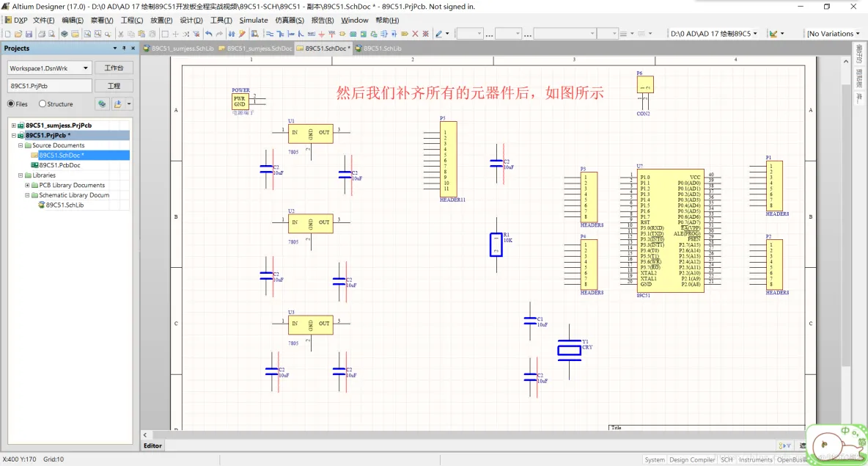Screen dimensions: 868x466
Task: Click the Place Port yellow icon
Action: [405, 34]
